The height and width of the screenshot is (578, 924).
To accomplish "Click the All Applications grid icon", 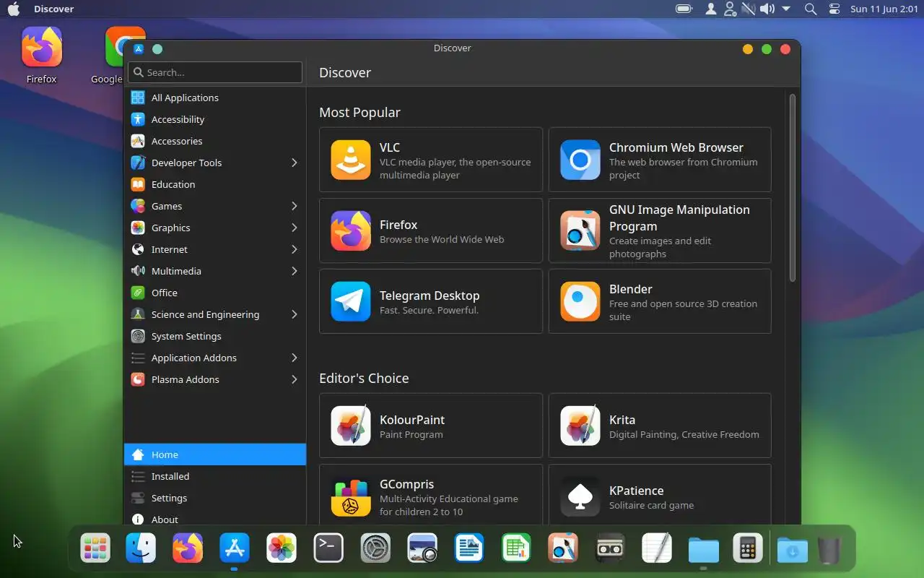I will [138, 98].
